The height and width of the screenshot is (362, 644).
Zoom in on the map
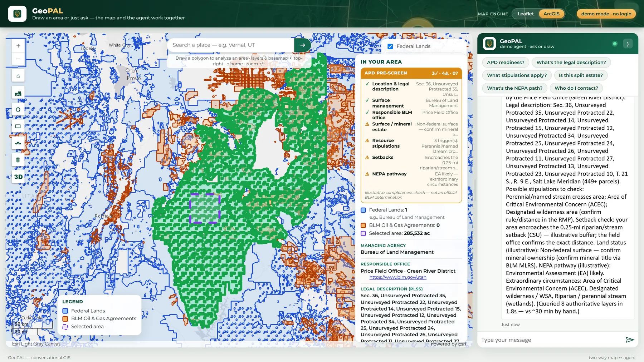pos(18,46)
